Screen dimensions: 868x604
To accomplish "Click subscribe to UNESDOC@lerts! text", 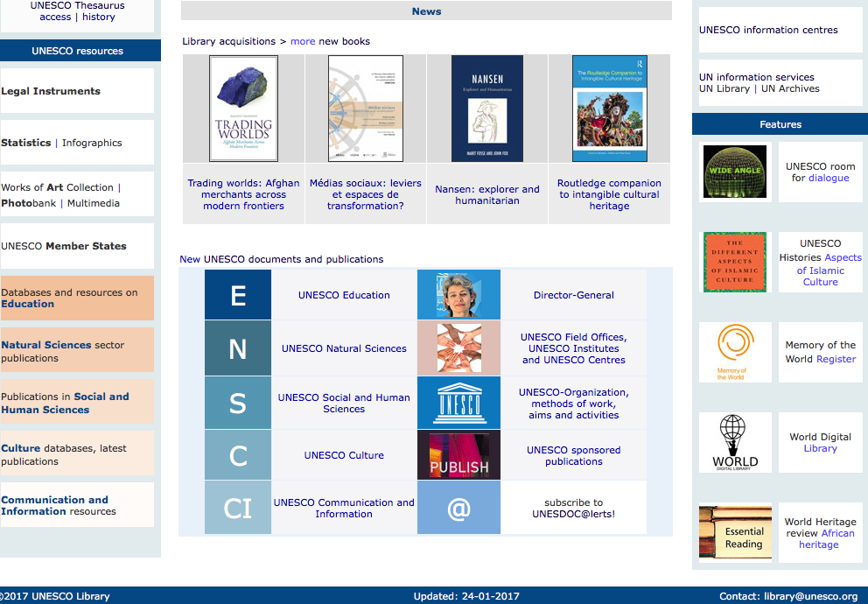I will click(573, 508).
